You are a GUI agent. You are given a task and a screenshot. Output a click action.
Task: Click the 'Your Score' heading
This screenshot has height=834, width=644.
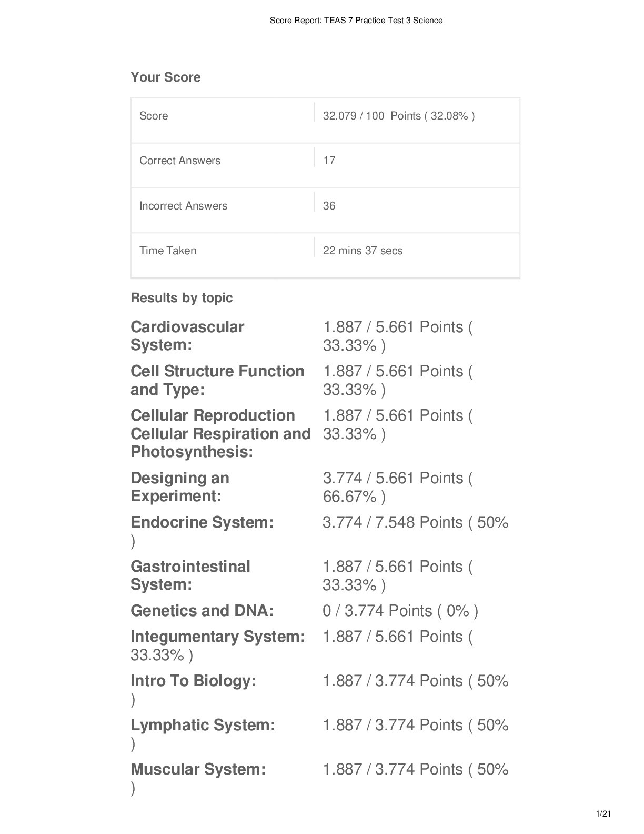pos(166,77)
